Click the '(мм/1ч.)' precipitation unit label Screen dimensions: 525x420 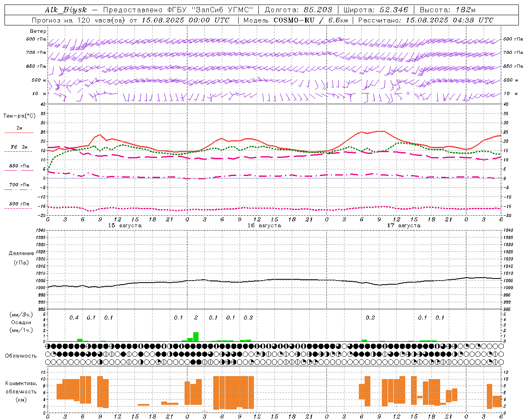pos(21,330)
